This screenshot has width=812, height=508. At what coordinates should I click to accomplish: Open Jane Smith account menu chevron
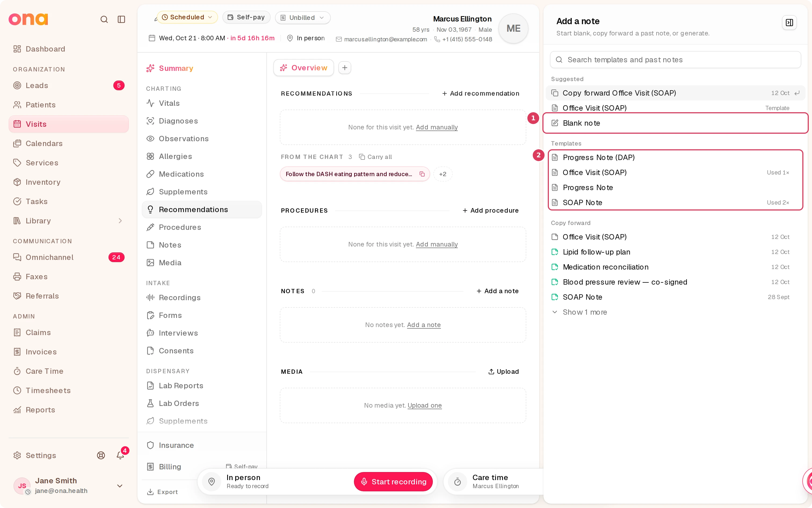[119, 486]
